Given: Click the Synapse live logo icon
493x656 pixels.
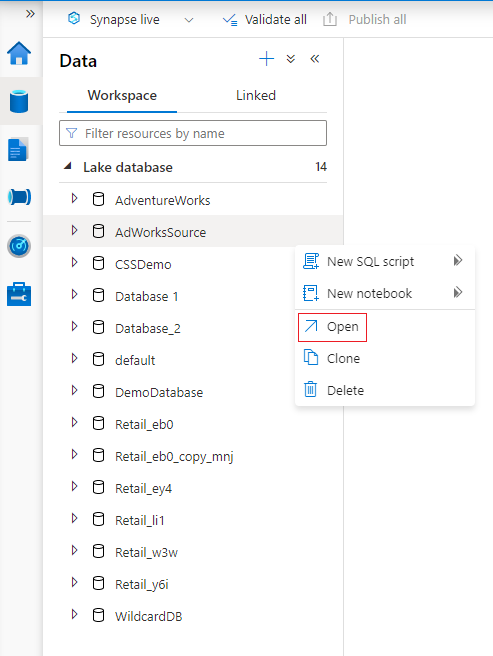Looking at the screenshot, I should pos(74,19).
